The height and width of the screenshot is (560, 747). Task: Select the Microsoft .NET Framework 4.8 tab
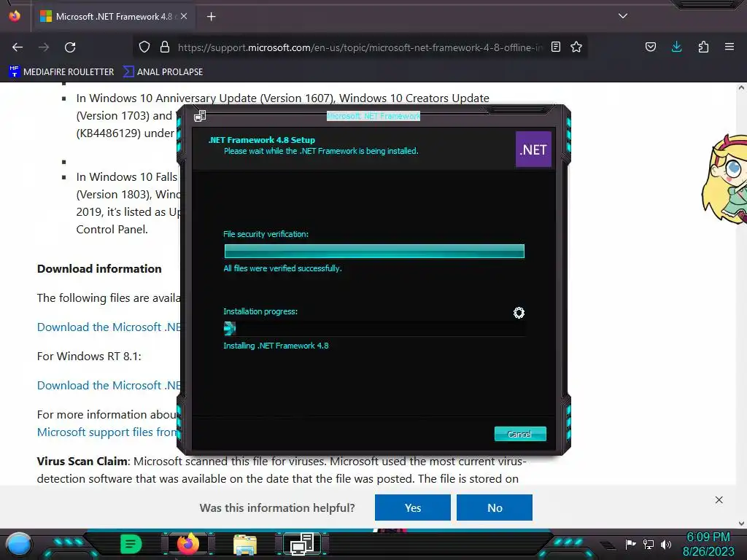click(113, 17)
